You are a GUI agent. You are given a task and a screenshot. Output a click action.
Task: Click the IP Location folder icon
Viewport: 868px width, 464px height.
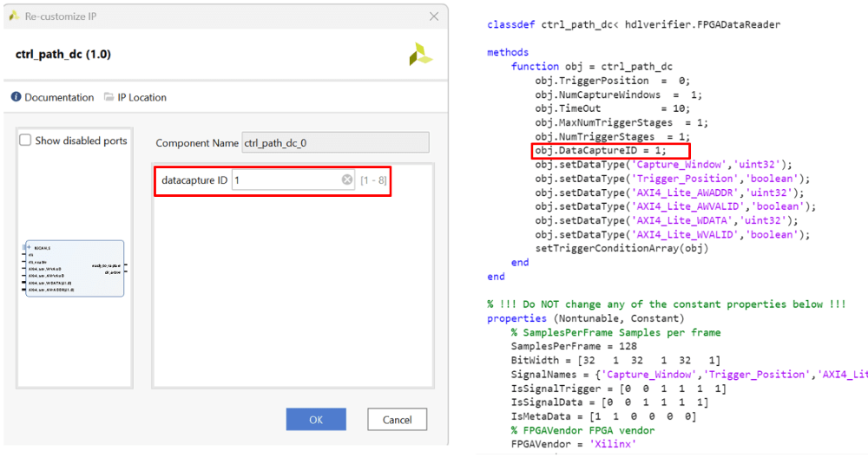pos(109,97)
